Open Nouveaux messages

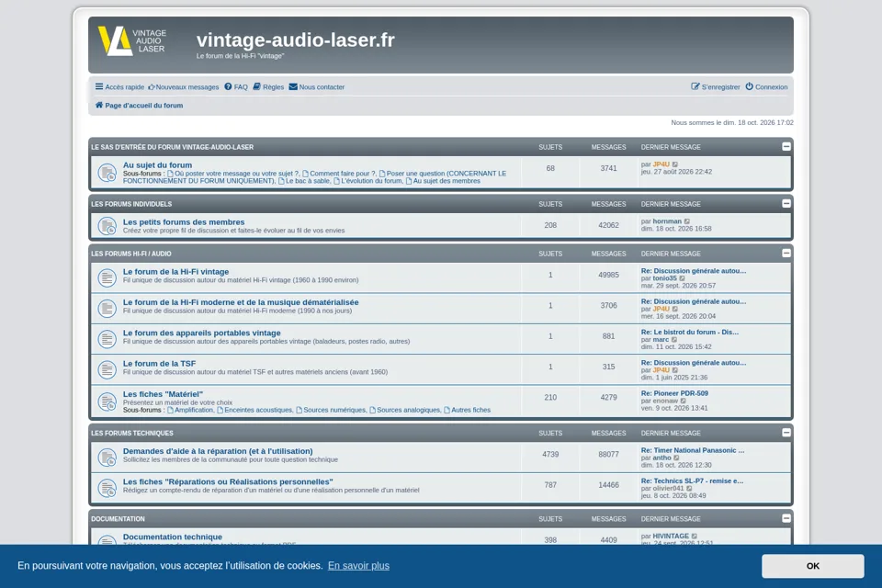(184, 87)
